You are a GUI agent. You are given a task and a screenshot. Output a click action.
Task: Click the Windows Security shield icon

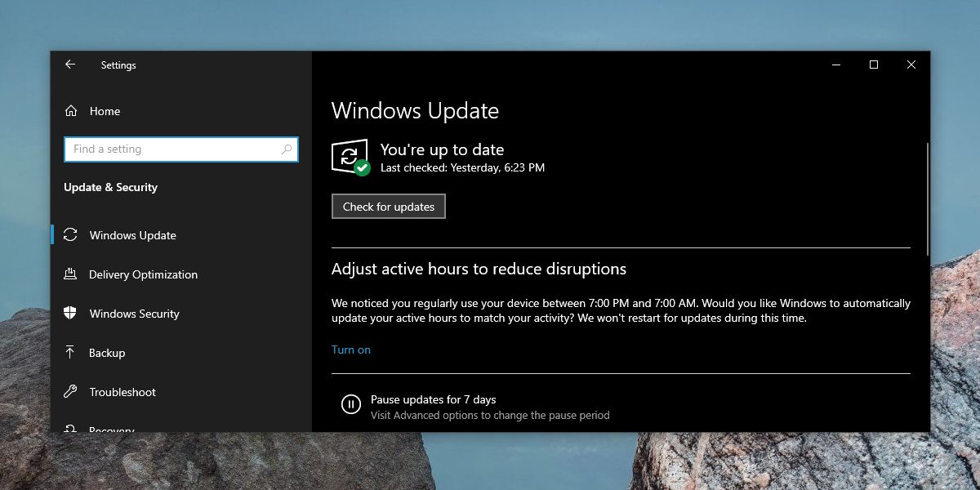pos(70,314)
